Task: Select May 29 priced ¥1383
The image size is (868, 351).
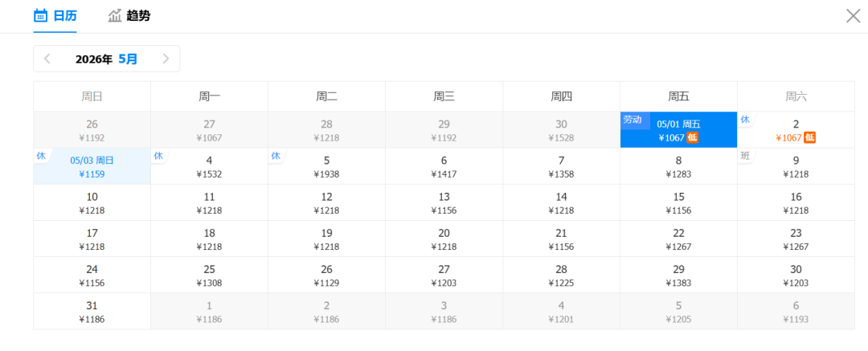Action: click(x=678, y=275)
